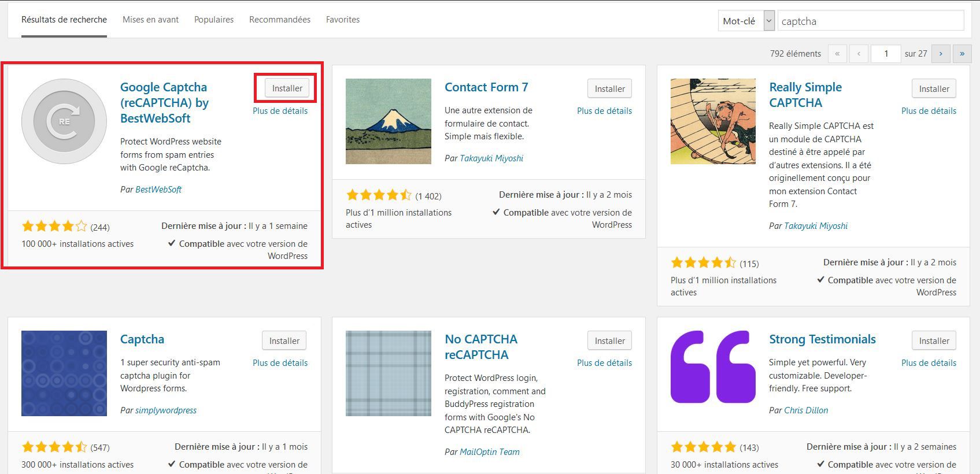Open the Google Captcha (reCAPTCHA) by BestWebSoft title
980x474 pixels.
pos(164,103)
